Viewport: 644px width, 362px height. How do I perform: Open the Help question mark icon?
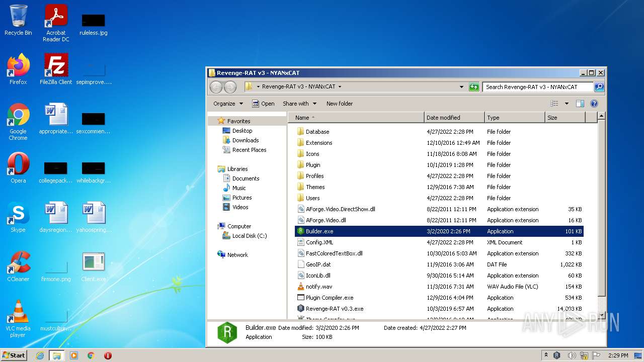594,104
